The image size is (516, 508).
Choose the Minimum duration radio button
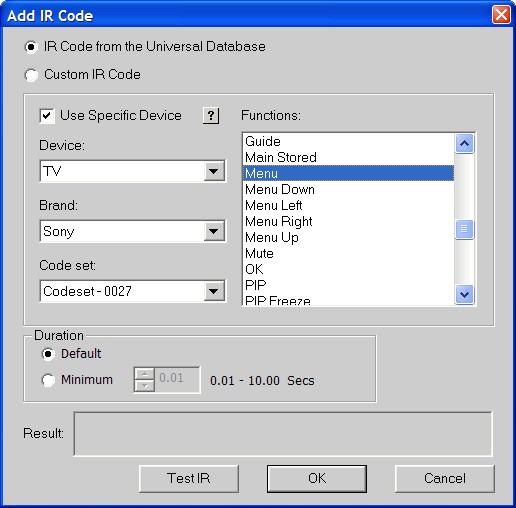tap(48, 380)
